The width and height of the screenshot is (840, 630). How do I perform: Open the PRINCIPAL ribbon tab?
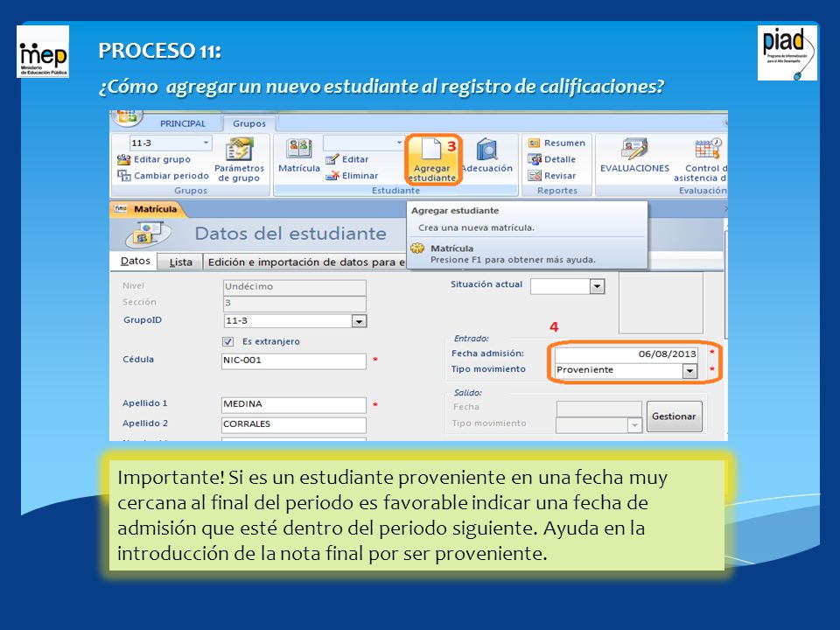point(183,123)
